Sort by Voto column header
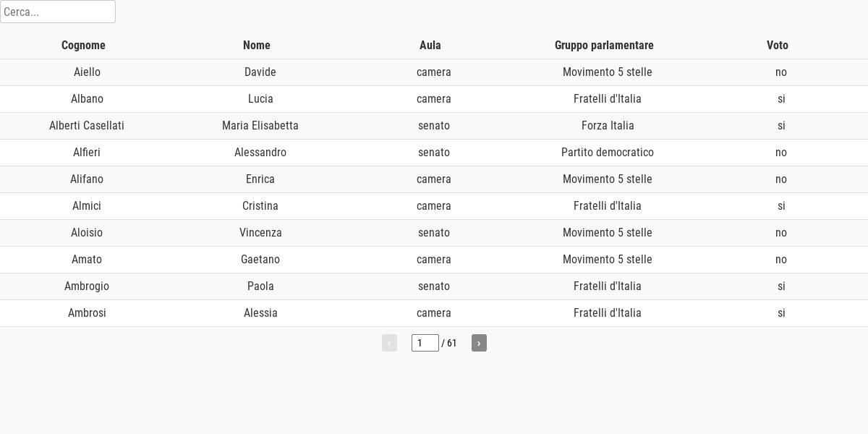The image size is (868, 434). click(778, 46)
